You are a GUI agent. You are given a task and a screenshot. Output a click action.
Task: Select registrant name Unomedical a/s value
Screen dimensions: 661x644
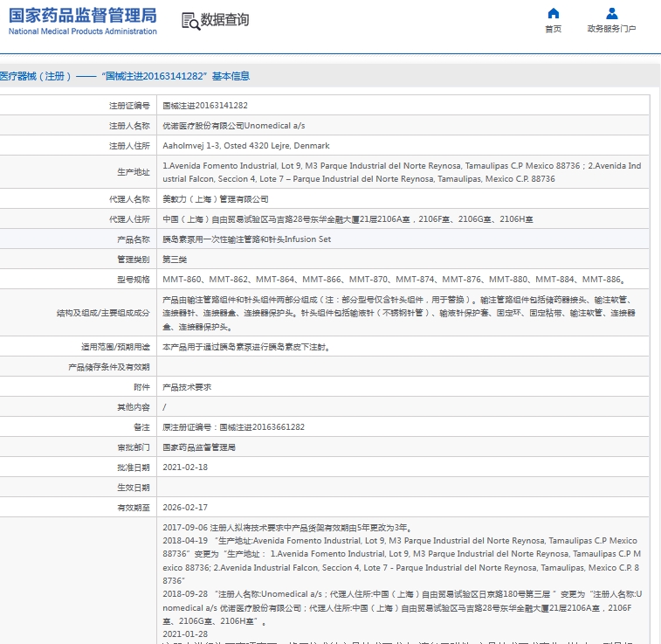(234, 126)
